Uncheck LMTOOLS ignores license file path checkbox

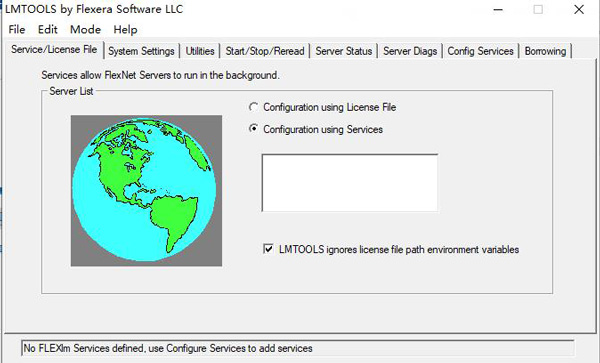(x=268, y=249)
